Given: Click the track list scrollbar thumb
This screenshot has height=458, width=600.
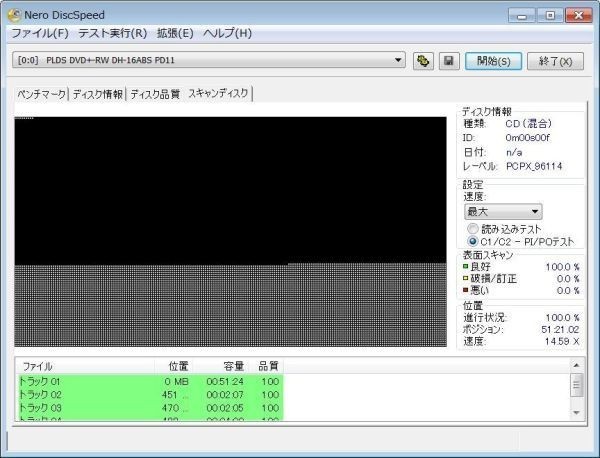Looking at the screenshot, I should [x=577, y=385].
